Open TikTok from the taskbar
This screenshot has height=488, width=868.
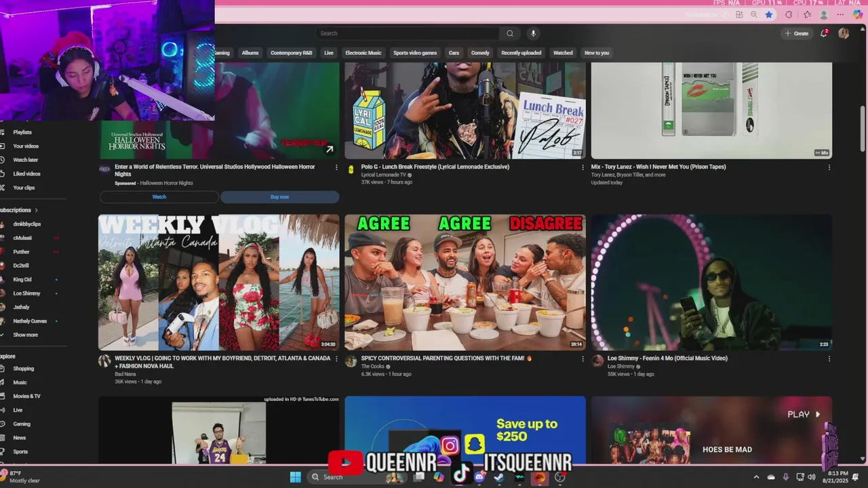pos(461,473)
